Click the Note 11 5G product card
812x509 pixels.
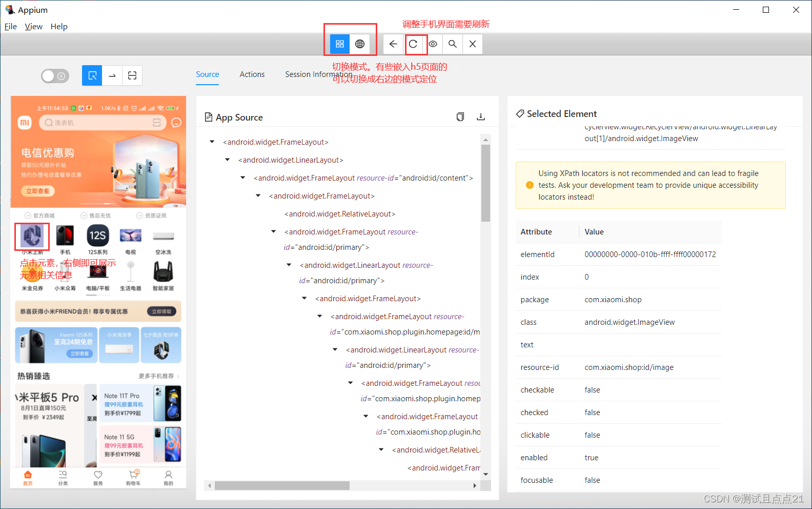click(140, 444)
